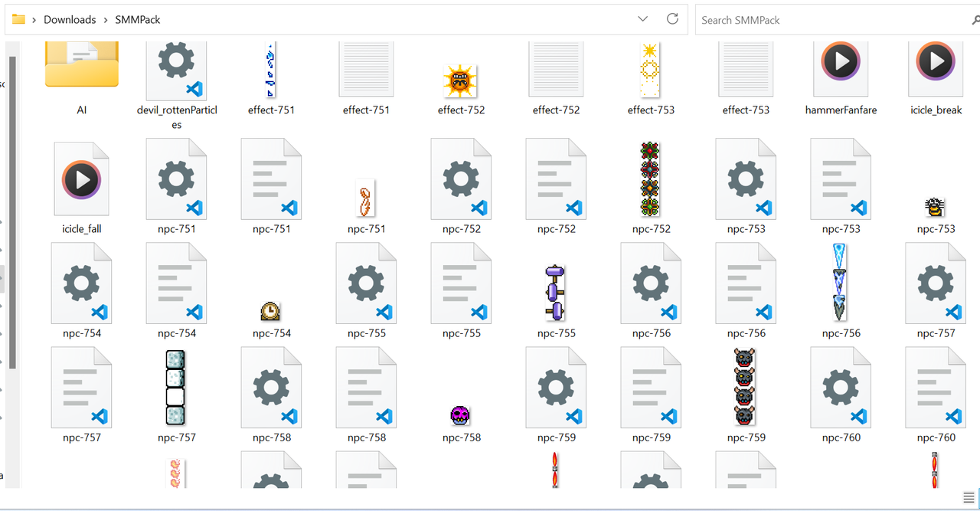The image size is (980, 511).
Task: Select the npc-752 flowers sprite image
Action: 651,179
